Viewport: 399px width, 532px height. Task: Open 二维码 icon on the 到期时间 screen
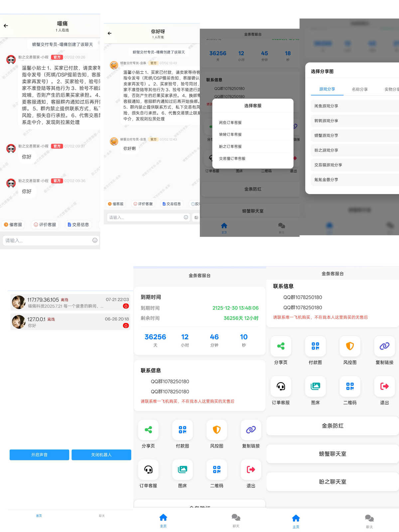(217, 470)
